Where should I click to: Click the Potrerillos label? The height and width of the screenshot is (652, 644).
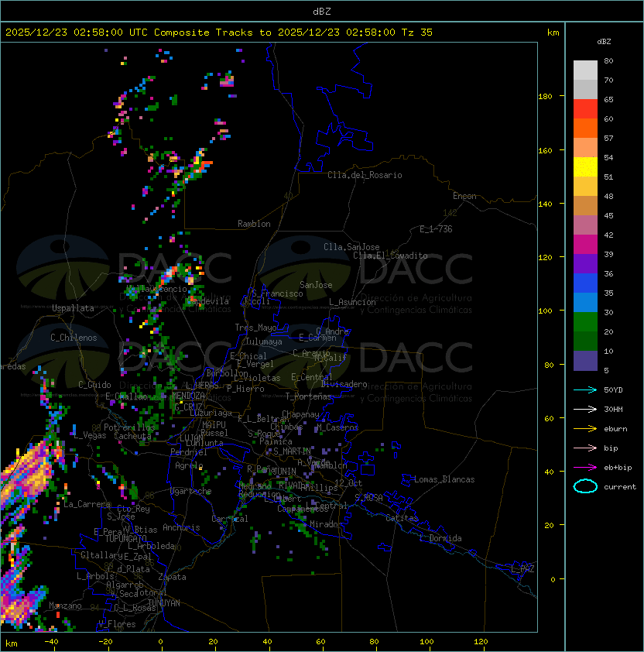click(129, 427)
